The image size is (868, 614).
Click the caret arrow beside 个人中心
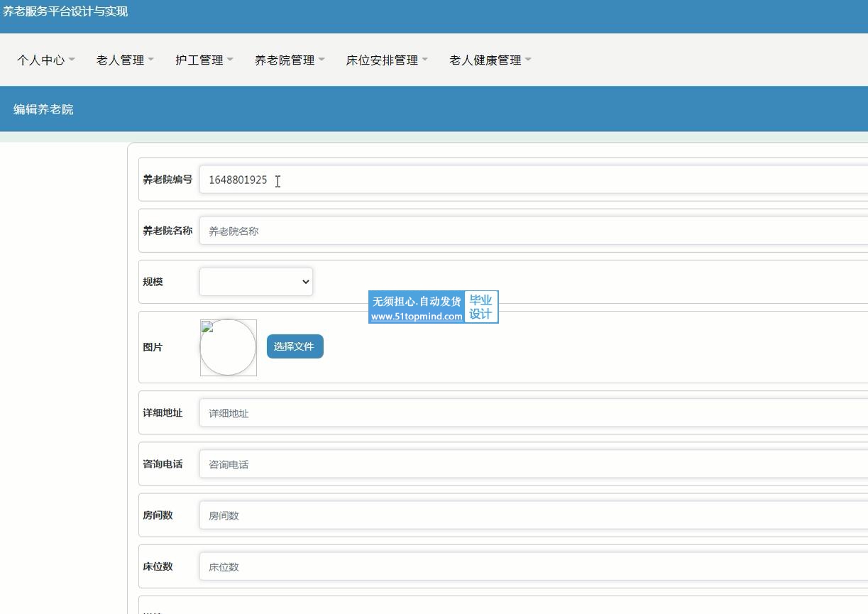[x=72, y=60]
